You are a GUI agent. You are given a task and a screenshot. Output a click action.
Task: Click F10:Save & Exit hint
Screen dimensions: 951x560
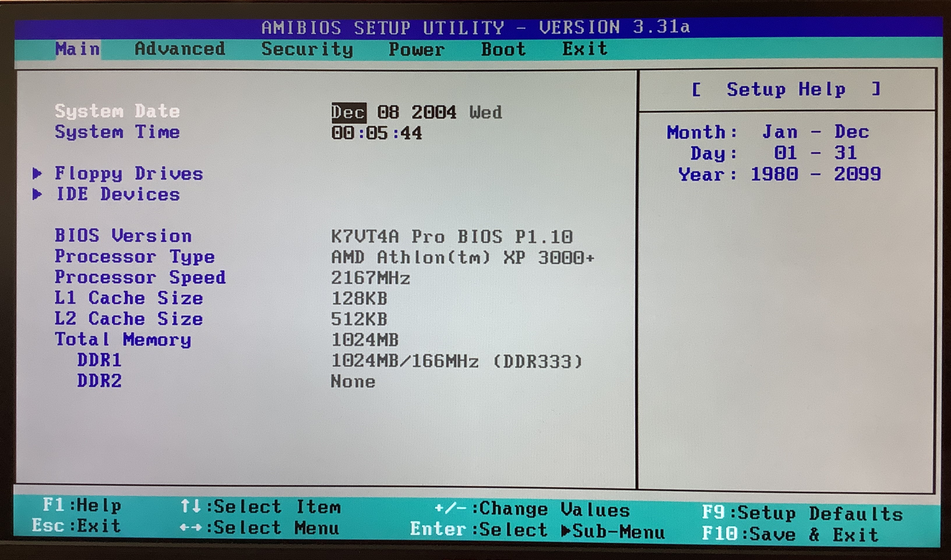(790, 534)
